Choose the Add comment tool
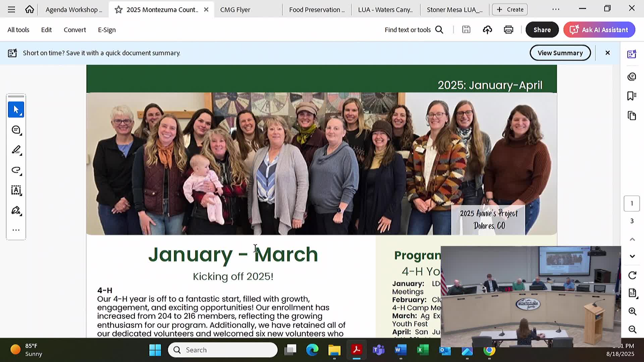Image resolution: width=644 pixels, height=362 pixels. coord(16,130)
